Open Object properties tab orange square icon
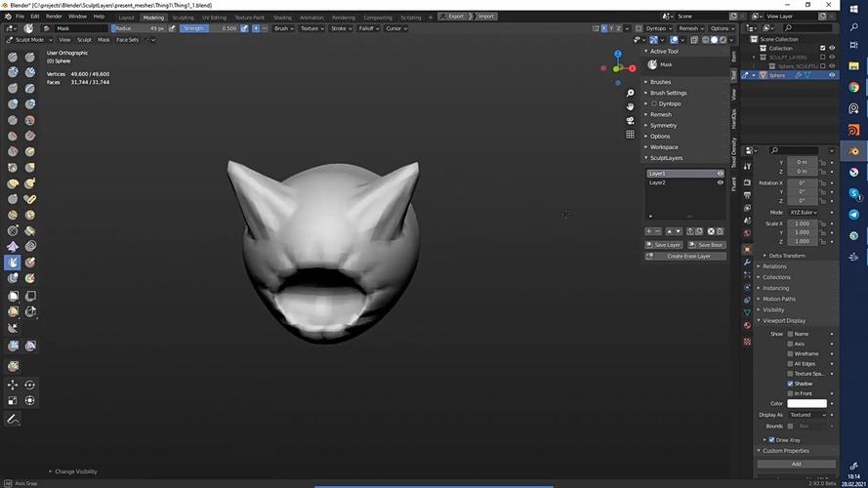Screen dimensions: 868x488 747,250
